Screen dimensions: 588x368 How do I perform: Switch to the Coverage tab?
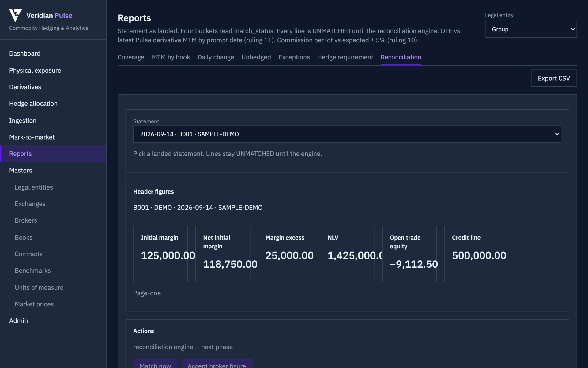(x=131, y=57)
